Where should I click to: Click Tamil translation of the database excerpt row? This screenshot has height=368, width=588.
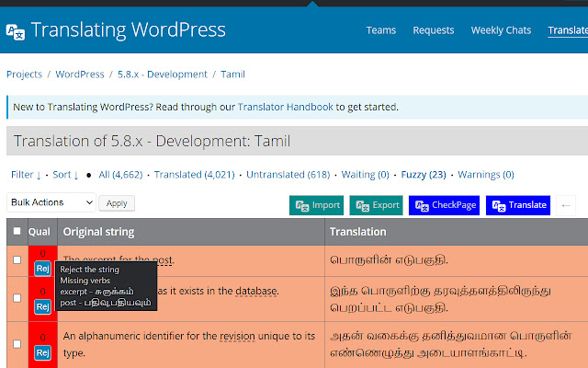(441, 299)
